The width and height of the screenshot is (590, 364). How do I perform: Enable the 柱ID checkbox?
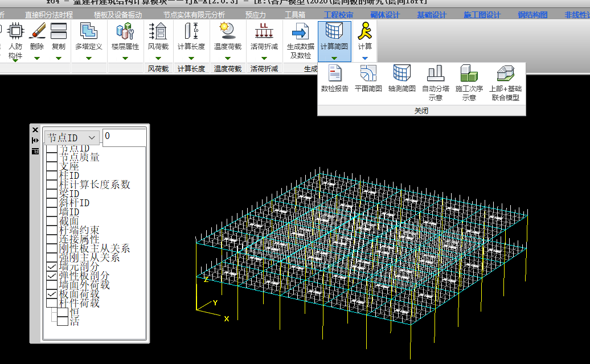point(52,175)
